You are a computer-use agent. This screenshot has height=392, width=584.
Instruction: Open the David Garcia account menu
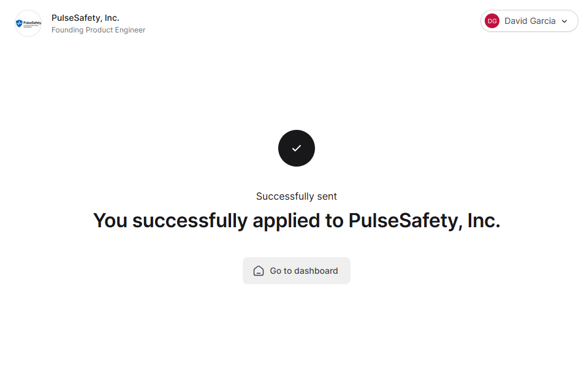(x=529, y=21)
